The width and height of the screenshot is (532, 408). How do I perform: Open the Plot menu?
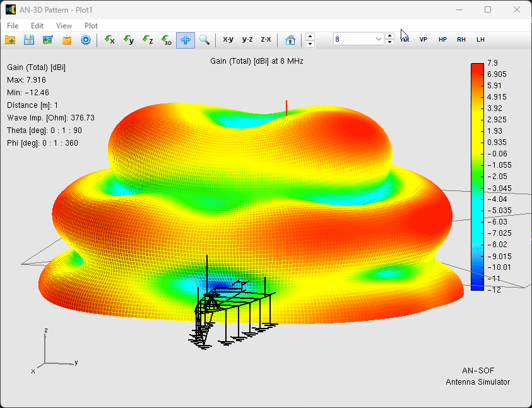[91, 26]
